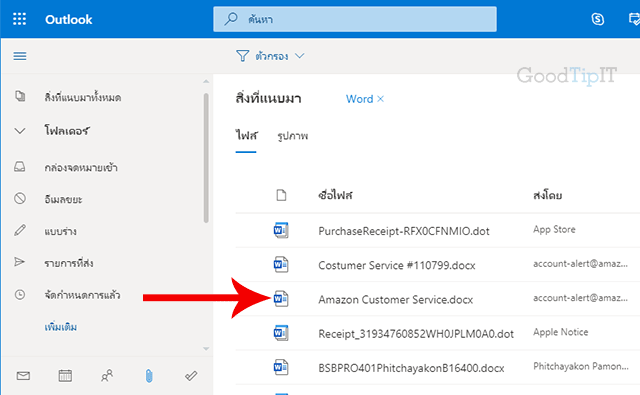Click Word icon beside Amazon Customer Service.docx

click(281, 299)
